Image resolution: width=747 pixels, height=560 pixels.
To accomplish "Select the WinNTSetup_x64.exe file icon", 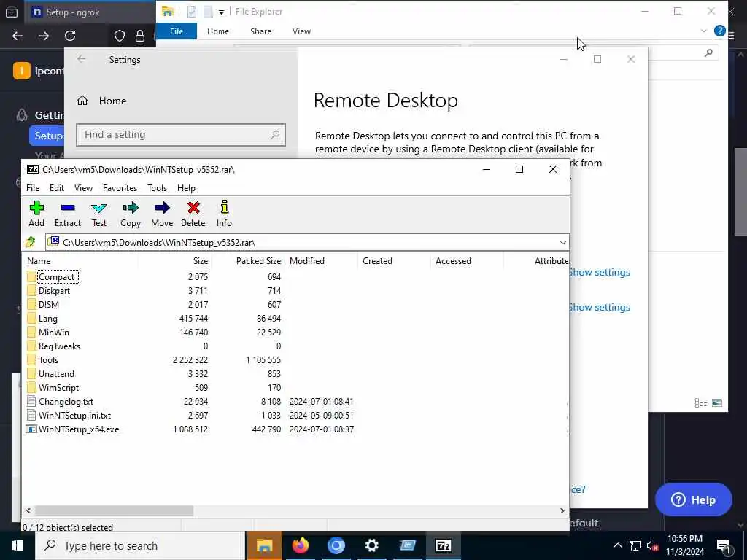I will (31, 429).
